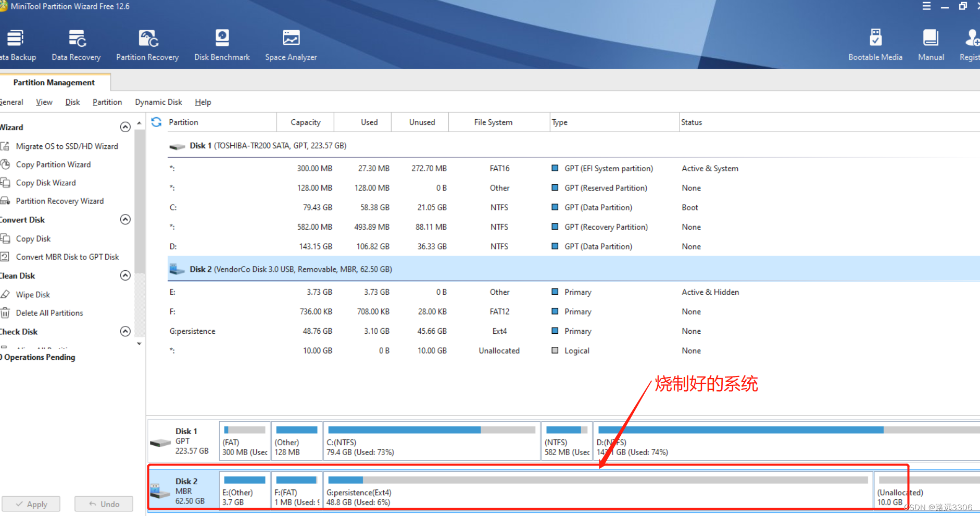
Task: Open the Partition menu
Action: click(x=107, y=102)
